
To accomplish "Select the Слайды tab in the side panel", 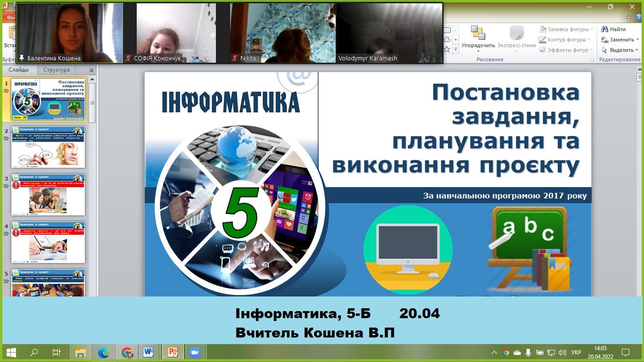I will pos(19,70).
